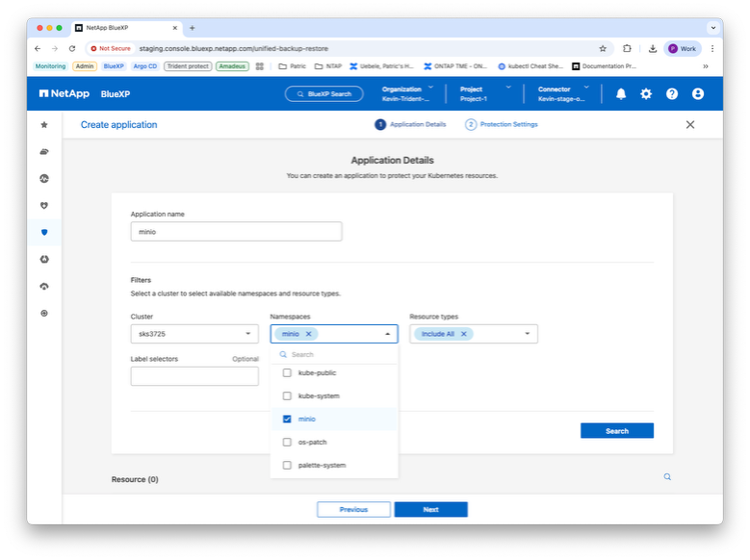
Task: Go back in browser history
Action: coord(38,48)
